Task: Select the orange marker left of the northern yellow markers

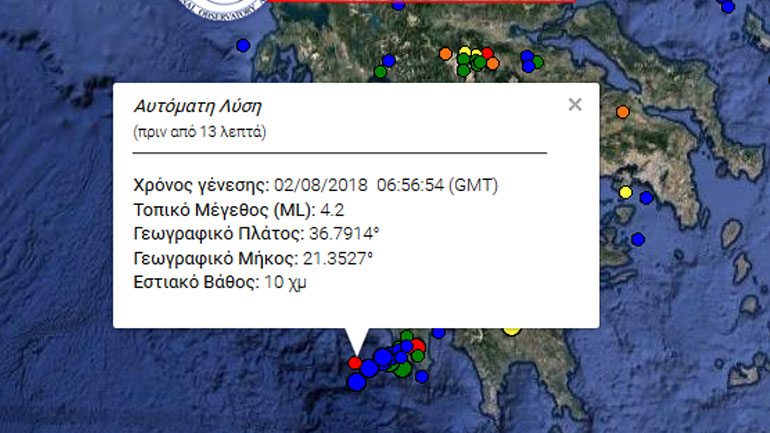Action: pos(445,54)
